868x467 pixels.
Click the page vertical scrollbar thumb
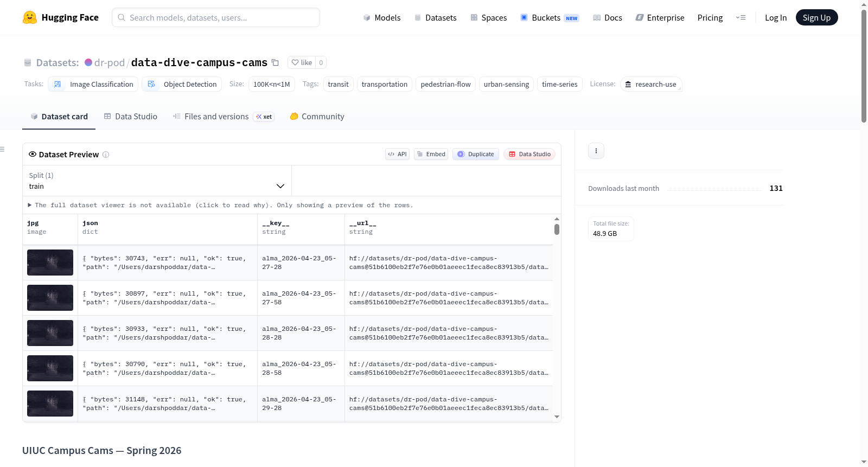pyautogui.click(x=864, y=66)
